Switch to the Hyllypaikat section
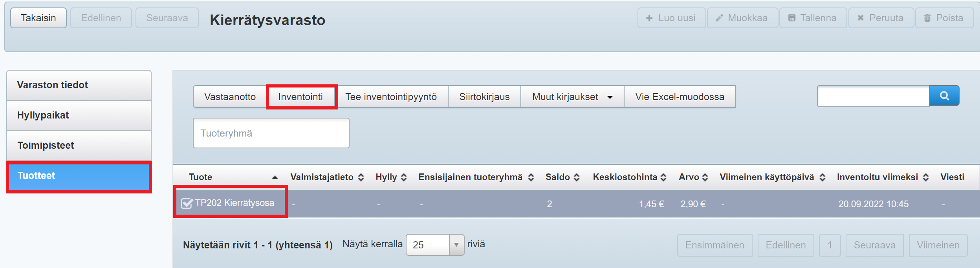Image resolution: width=980 pixels, height=268 pixels. coord(79,115)
